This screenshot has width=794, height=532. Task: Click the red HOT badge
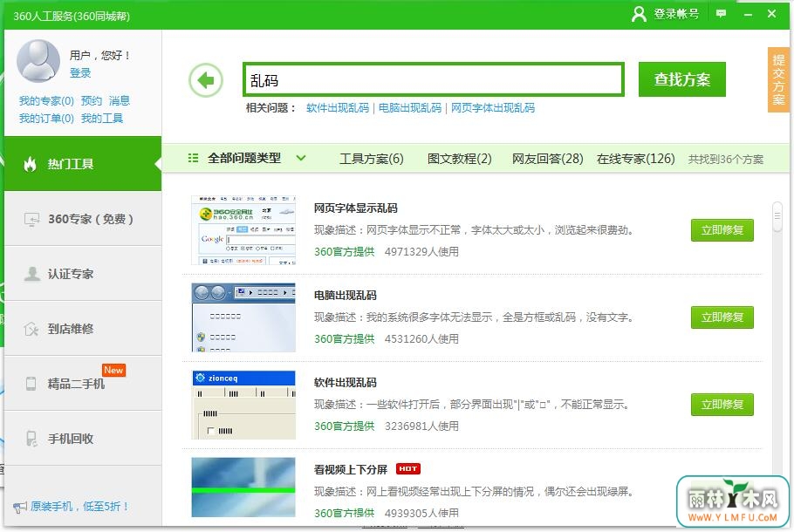pyautogui.click(x=407, y=468)
